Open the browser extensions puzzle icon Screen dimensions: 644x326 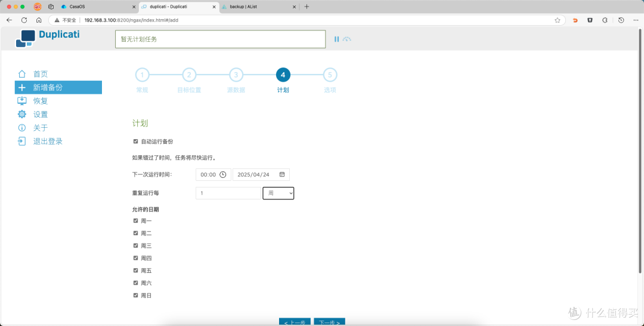[605, 20]
